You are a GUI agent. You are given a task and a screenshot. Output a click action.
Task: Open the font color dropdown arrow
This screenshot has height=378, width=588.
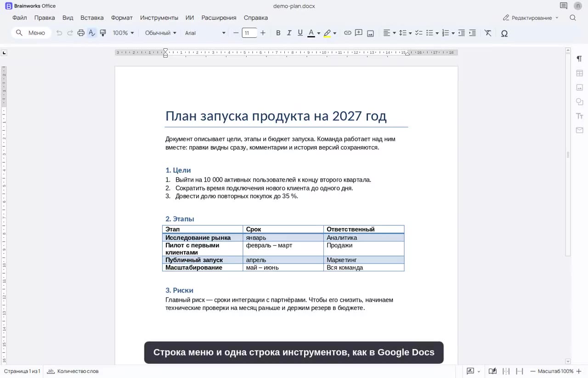coord(319,33)
